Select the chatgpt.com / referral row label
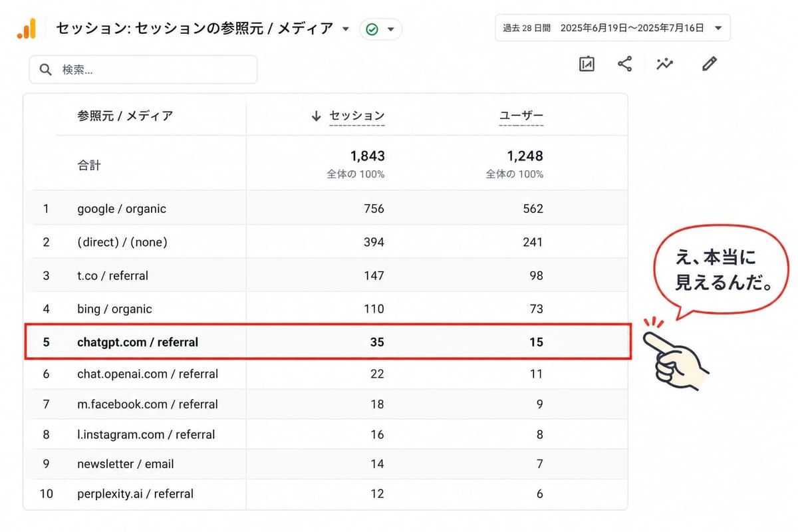The image size is (798, 532). [138, 342]
